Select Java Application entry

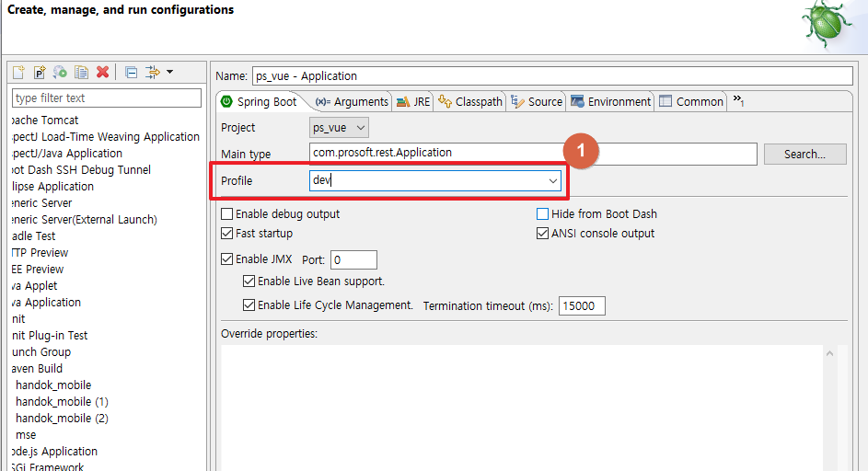(47, 303)
